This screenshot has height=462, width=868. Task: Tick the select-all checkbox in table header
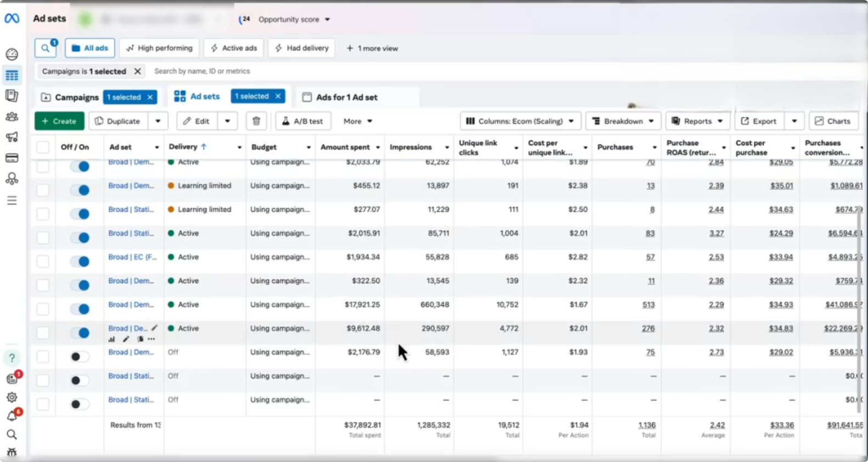click(42, 147)
